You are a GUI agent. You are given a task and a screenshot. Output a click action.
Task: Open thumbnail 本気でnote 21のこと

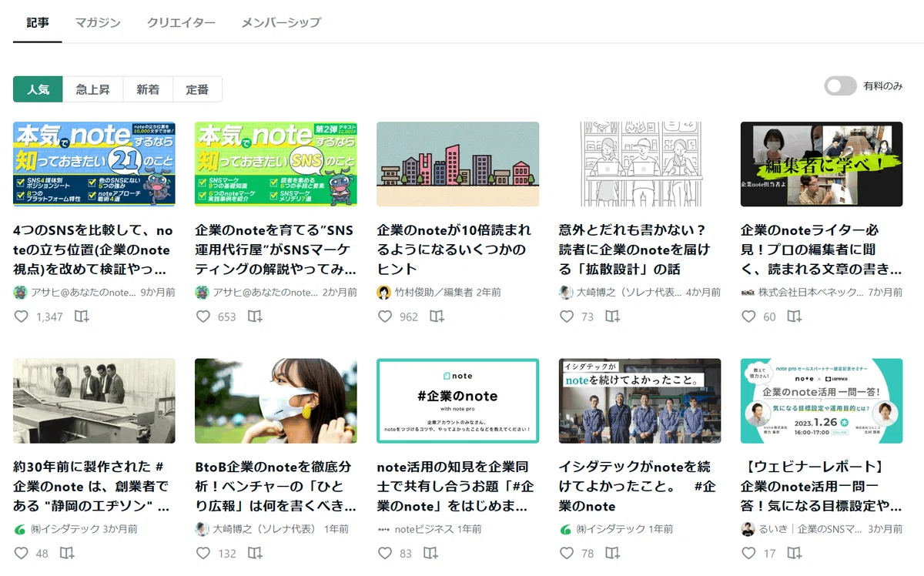coord(94,164)
